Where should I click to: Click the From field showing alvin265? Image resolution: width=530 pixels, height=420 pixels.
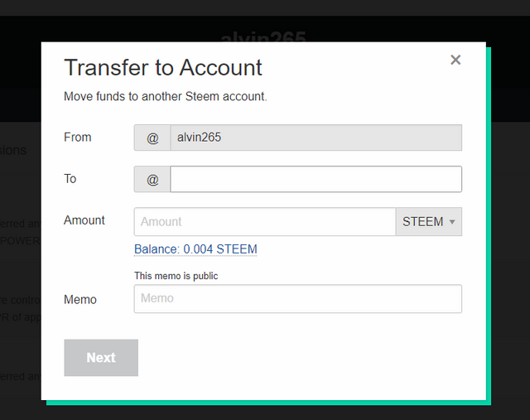tap(316, 138)
